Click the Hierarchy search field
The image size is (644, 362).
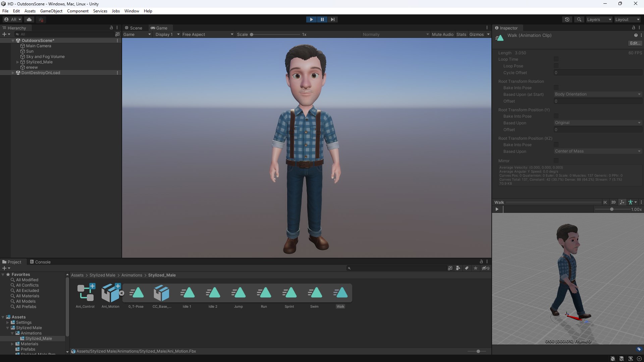[x=64, y=34]
